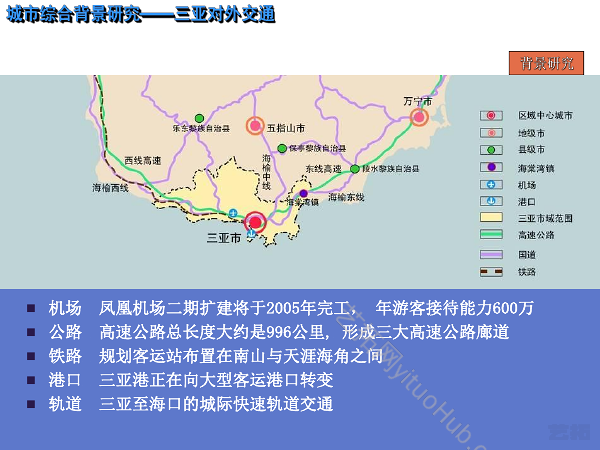This screenshot has height=450, width=600.
Task: Click the 地级市 legend icon
Action: [x=491, y=133]
